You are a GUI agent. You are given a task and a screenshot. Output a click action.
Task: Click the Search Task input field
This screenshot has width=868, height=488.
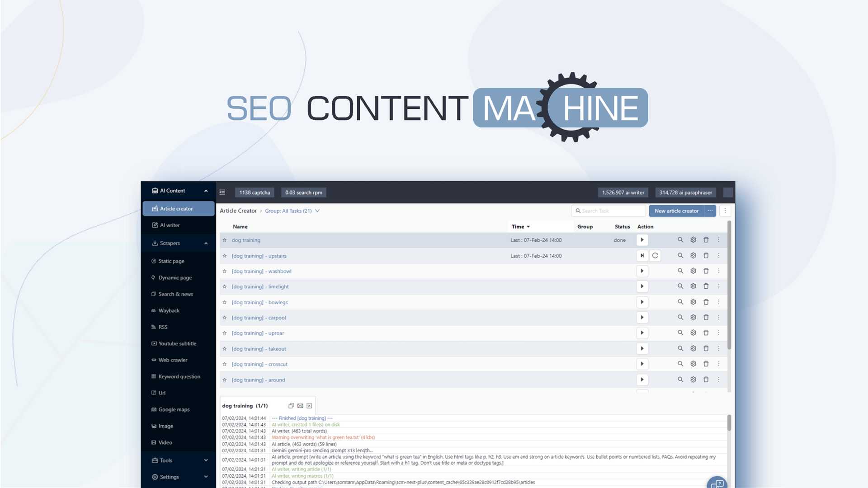[x=611, y=211]
